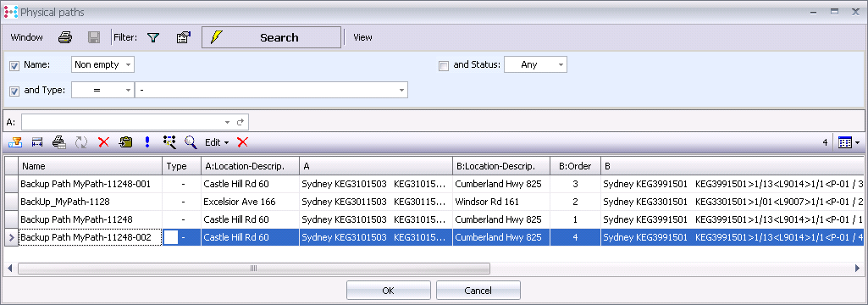Click the A:Location-Descrip. column header
Screen dimensions: 868x305
point(250,166)
